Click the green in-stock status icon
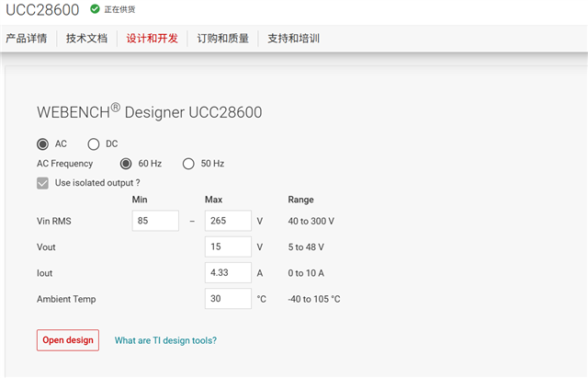588x378 pixels. tap(95, 9)
